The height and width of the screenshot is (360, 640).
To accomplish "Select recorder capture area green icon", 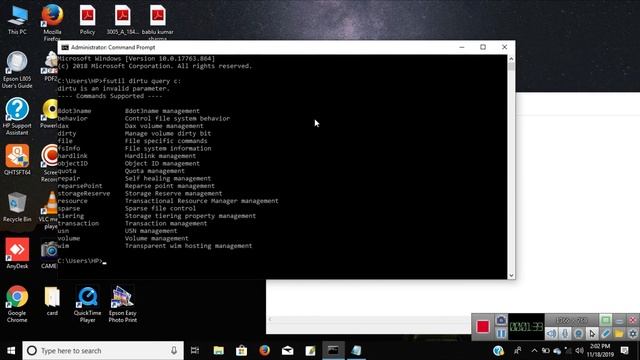I will pyautogui.click(x=606, y=320).
